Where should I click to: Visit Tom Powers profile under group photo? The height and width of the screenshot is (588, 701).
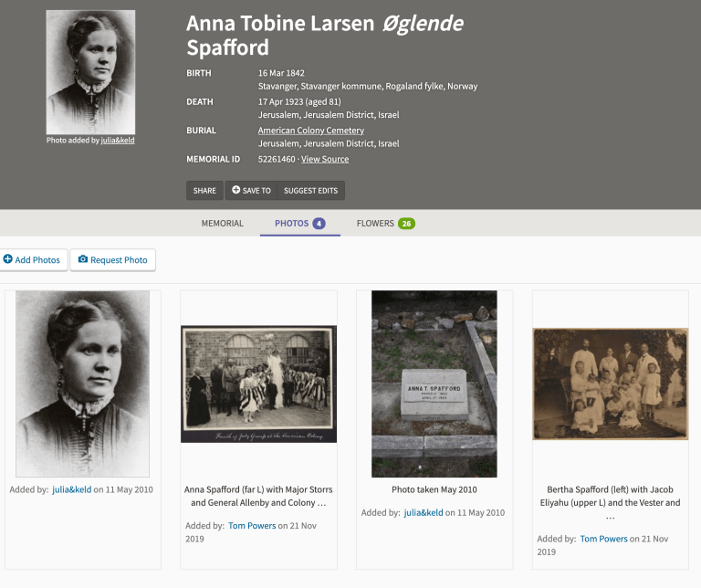pyautogui.click(x=251, y=526)
